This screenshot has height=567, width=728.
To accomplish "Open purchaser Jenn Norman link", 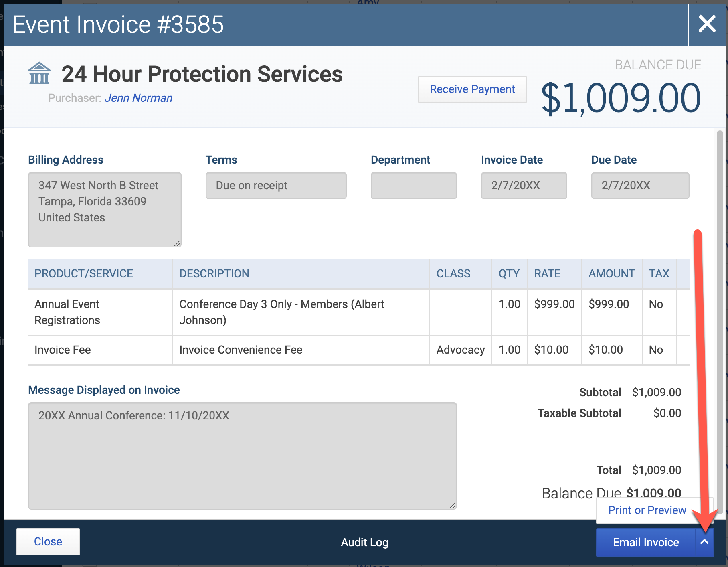I will pos(138,98).
